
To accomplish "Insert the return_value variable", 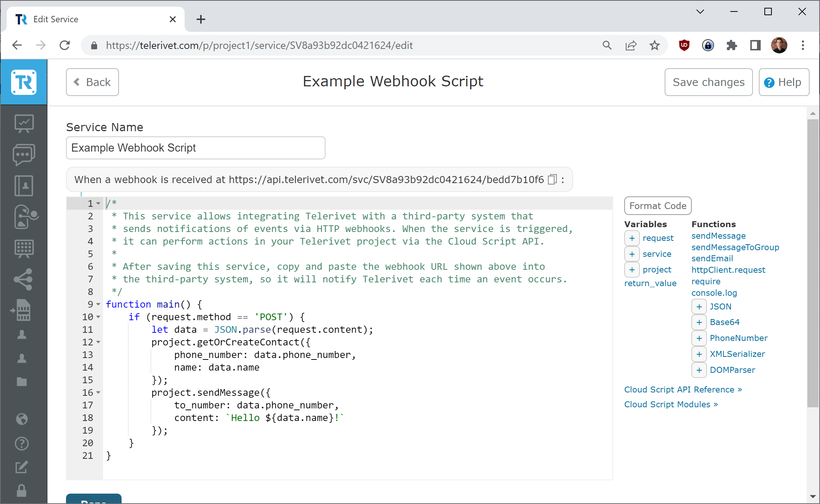I will pyautogui.click(x=650, y=283).
